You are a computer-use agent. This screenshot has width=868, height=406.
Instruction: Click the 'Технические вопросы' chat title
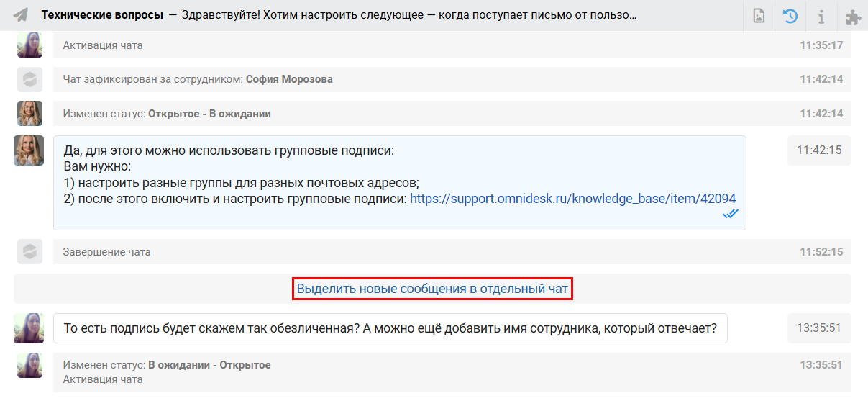[103, 15]
